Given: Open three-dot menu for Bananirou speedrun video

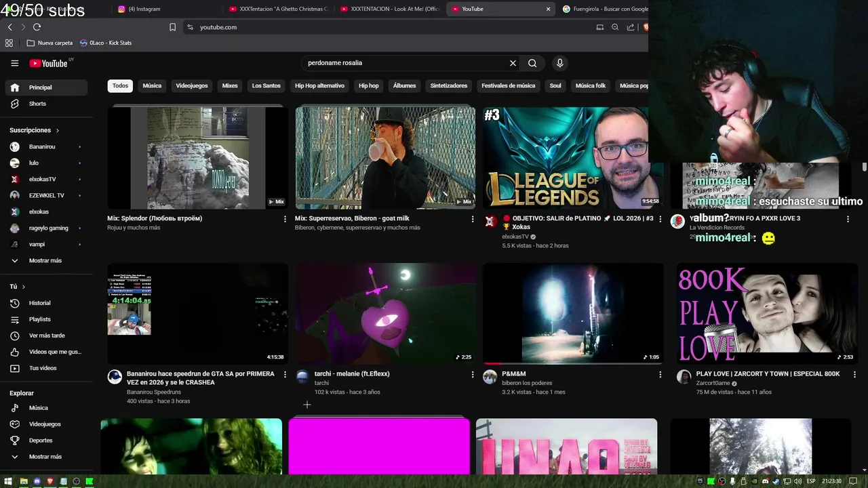Looking at the screenshot, I should click(285, 374).
